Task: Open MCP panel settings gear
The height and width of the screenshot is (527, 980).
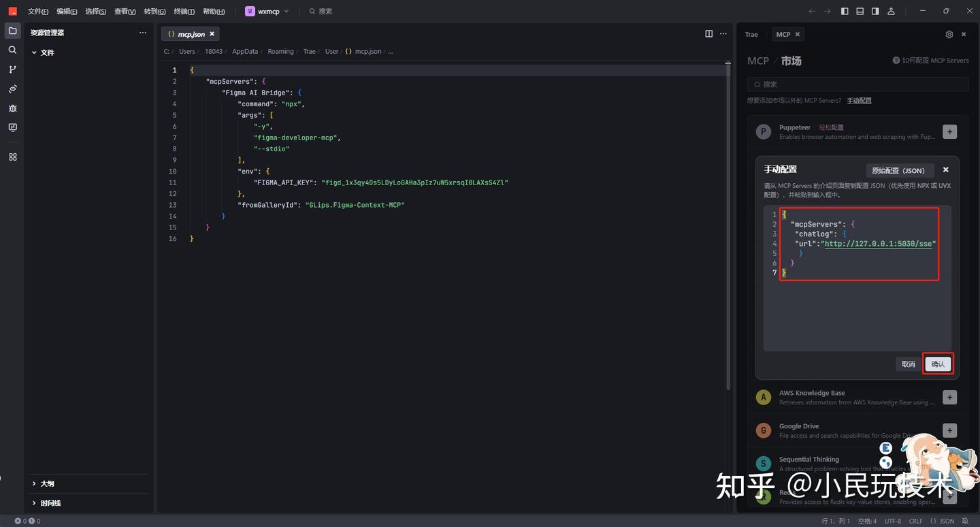Action: click(x=949, y=34)
